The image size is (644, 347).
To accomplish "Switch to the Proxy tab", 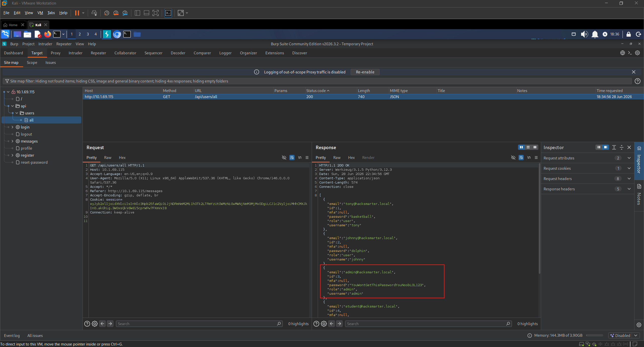I will click(56, 53).
